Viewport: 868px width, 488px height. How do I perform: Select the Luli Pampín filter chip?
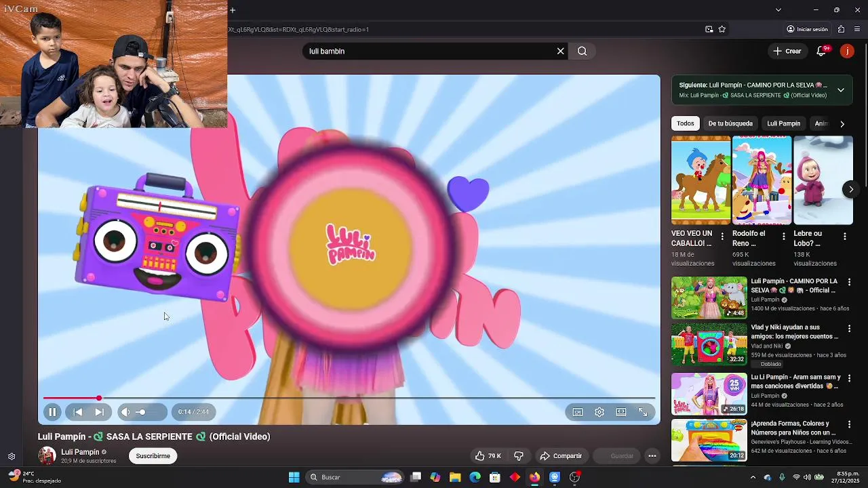pos(783,123)
